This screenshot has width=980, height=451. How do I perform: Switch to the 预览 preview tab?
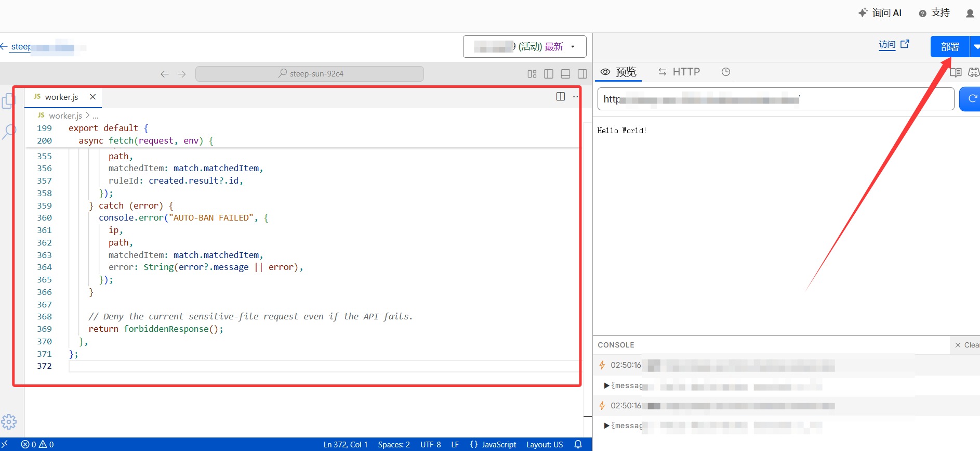618,72
